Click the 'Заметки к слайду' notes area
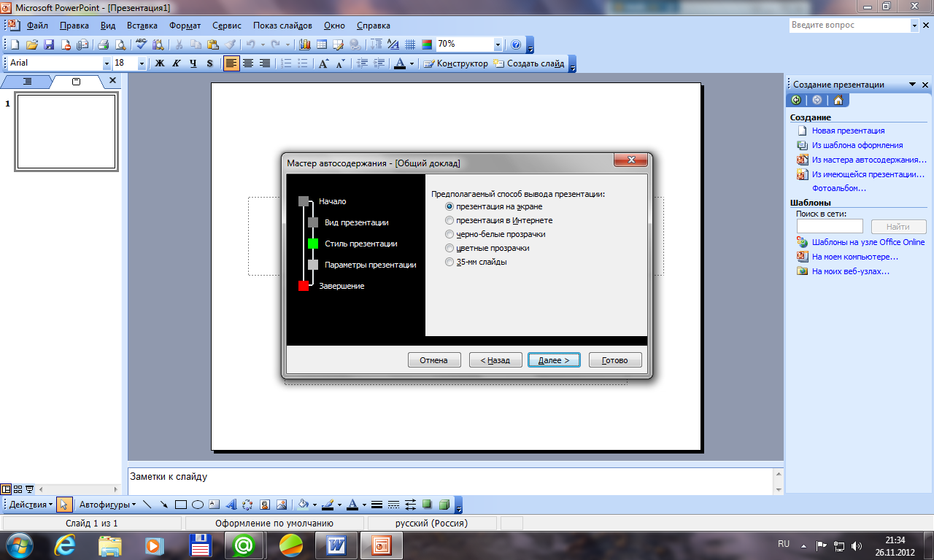934x560 pixels. coord(450,481)
